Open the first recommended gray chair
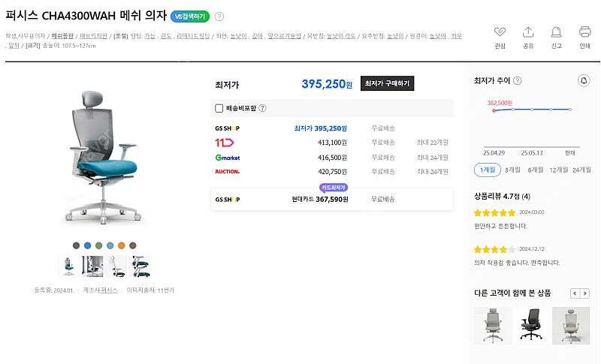Image resolution: width=601 pixels, height=364 pixels. click(493, 326)
